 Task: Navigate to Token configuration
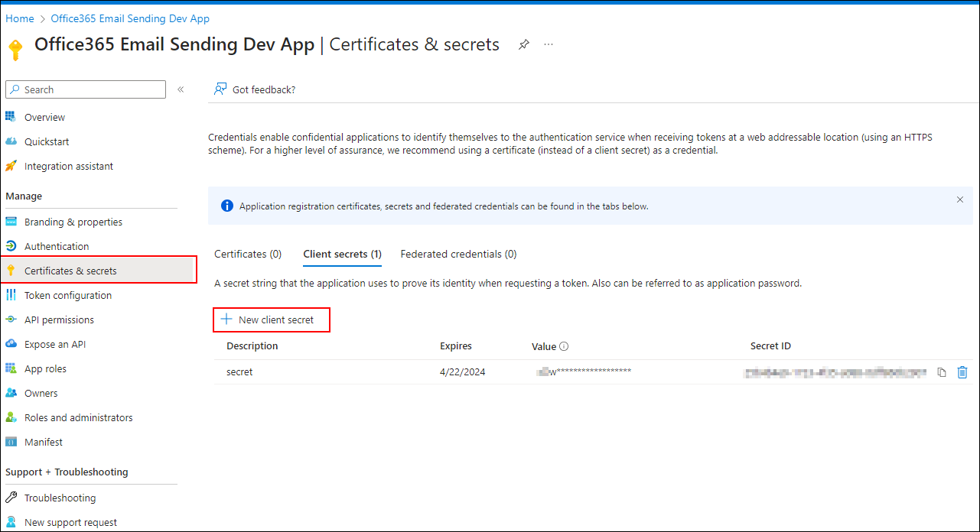[x=67, y=295]
